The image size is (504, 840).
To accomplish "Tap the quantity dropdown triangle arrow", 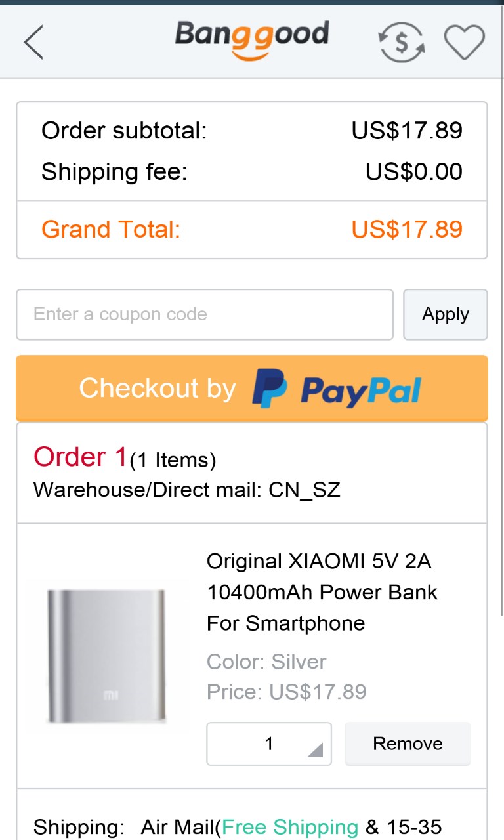I will tap(315, 749).
